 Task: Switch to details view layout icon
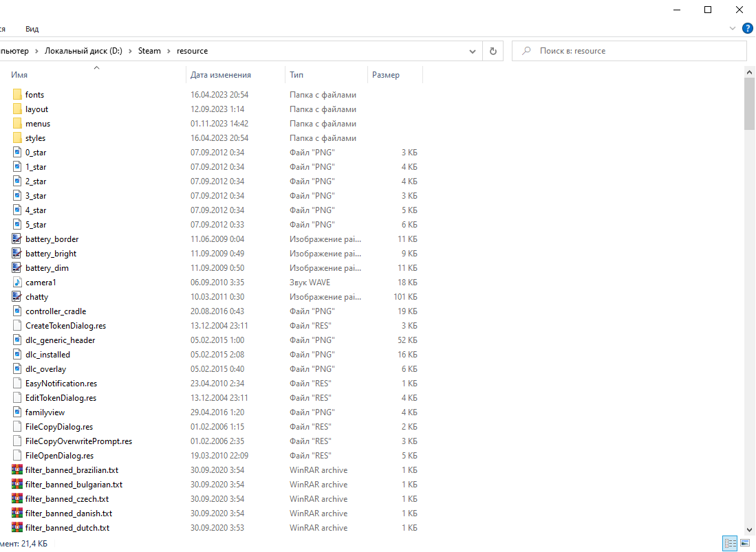[730, 543]
